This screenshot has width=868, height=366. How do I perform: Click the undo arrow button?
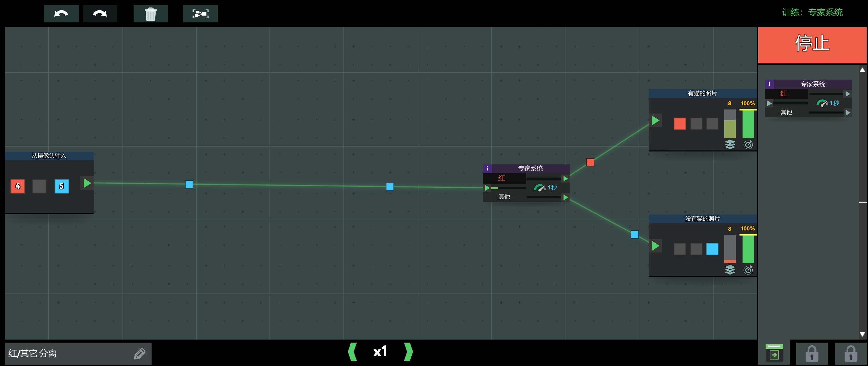click(61, 14)
